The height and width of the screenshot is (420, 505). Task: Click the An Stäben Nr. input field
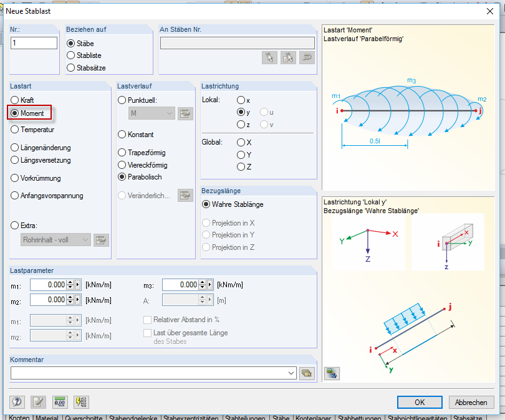[238, 43]
